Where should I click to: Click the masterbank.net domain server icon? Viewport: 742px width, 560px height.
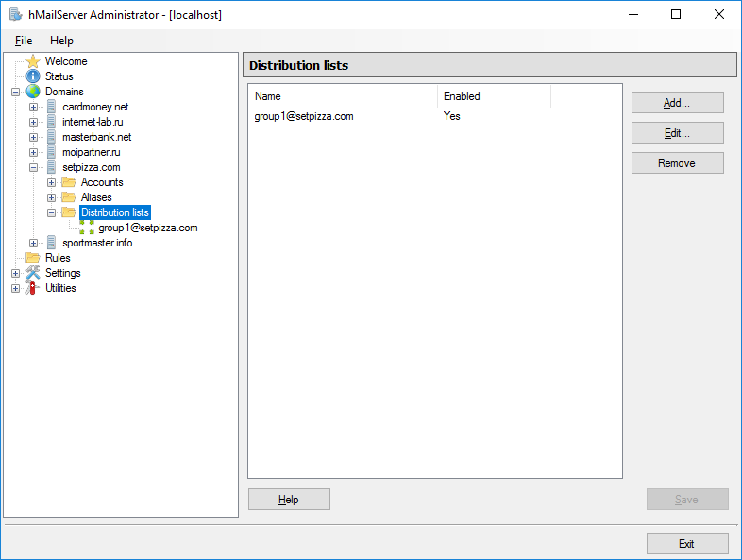(x=51, y=137)
